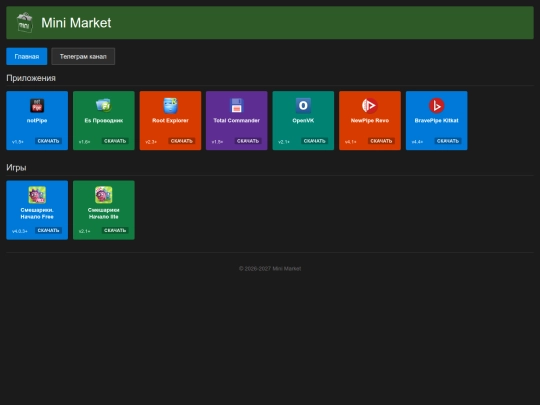Click the Приложения section heading
Screen dimensions: 540x405
(31, 78)
